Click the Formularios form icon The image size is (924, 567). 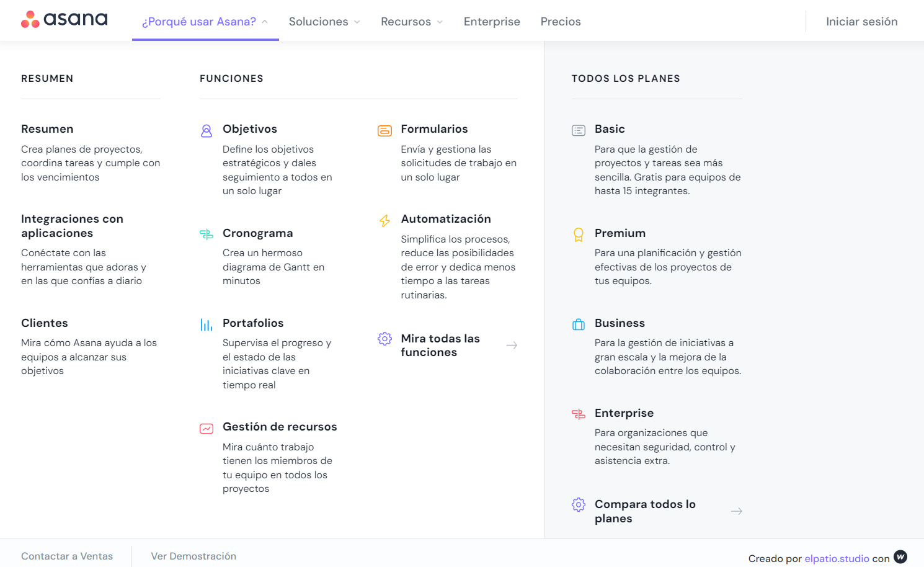pyautogui.click(x=384, y=131)
